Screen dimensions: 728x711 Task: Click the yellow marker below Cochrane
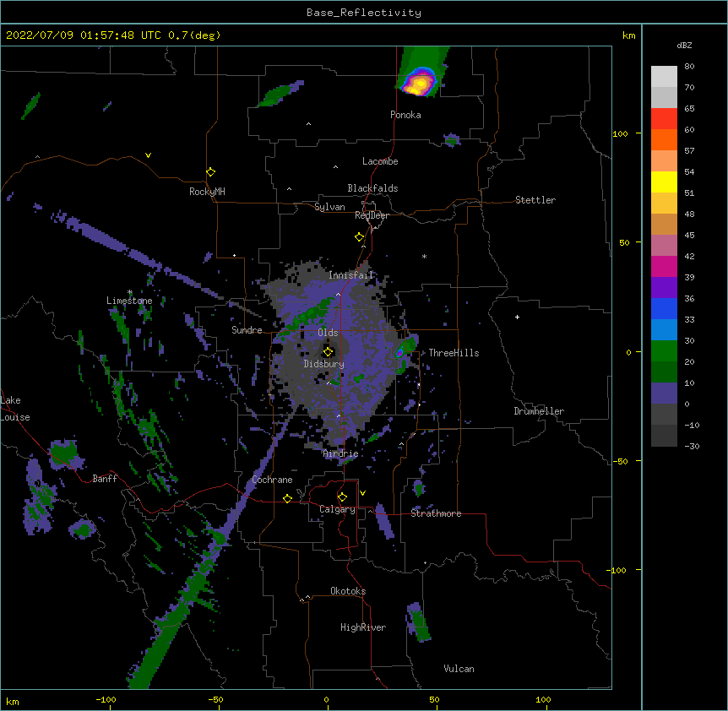pyautogui.click(x=287, y=498)
